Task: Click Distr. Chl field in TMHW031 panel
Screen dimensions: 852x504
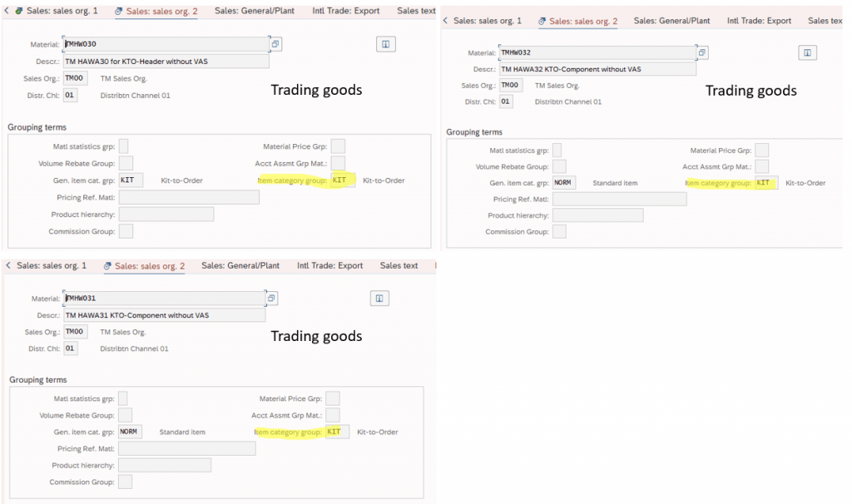Action: pyautogui.click(x=71, y=348)
